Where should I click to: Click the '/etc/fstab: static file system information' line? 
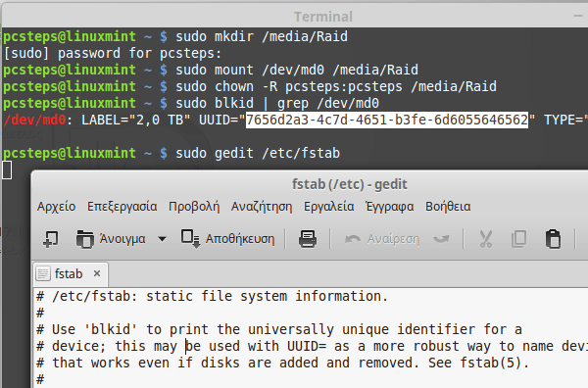[x=212, y=296]
